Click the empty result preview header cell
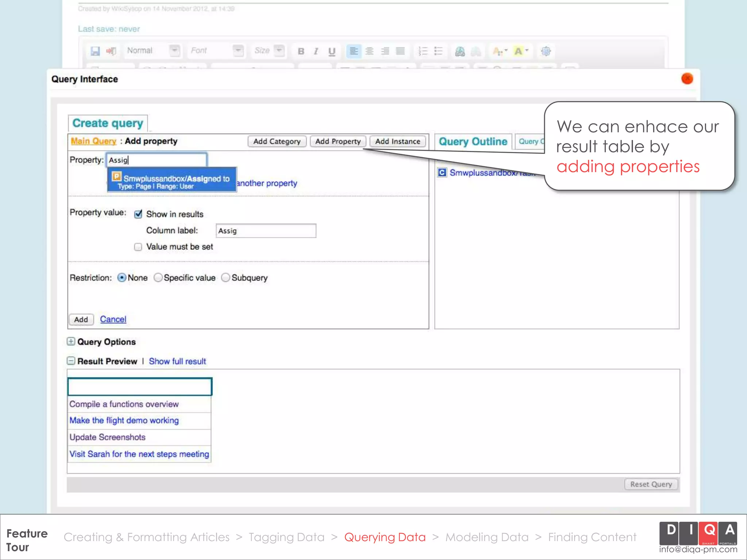The height and width of the screenshot is (560, 747). (x=140, y=386)
